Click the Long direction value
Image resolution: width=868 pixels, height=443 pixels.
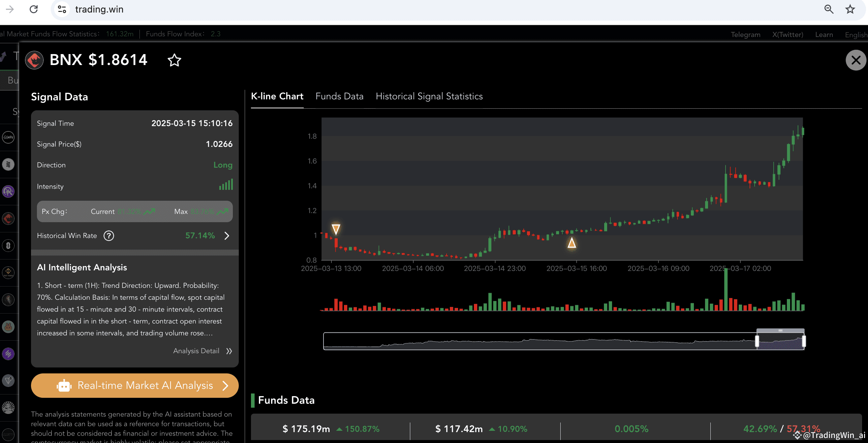(x=223, y=165)
